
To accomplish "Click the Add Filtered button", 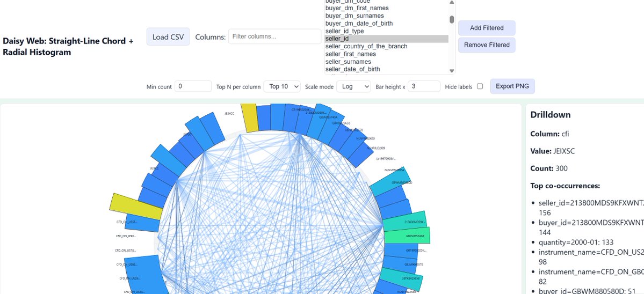I will pyautogui.click(x=487, y=28).
